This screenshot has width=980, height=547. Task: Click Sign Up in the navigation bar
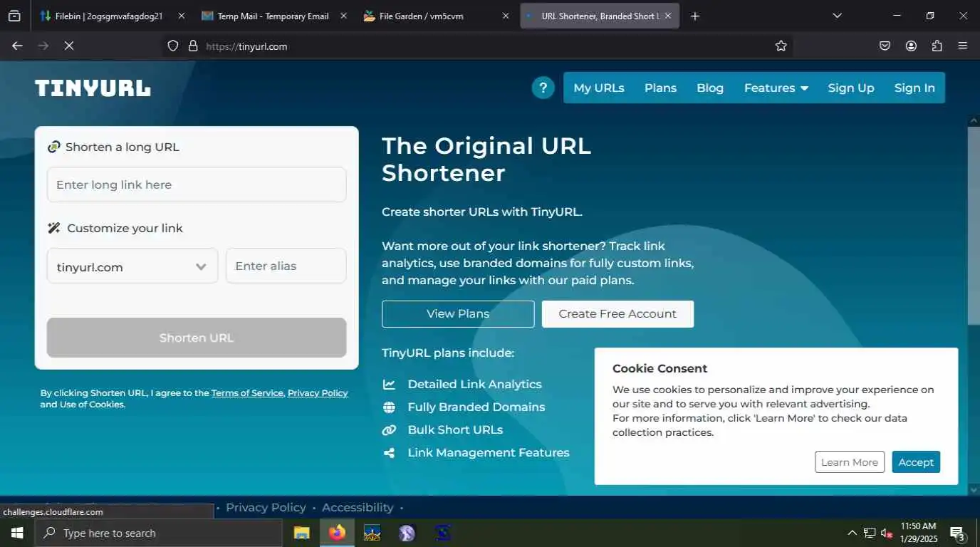click(x=851, y=88)
